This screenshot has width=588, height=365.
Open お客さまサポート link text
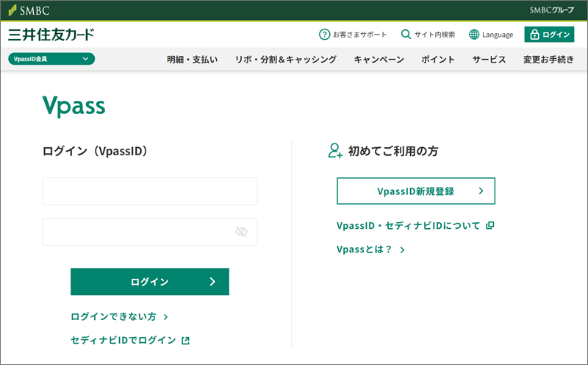pos(359,35)
